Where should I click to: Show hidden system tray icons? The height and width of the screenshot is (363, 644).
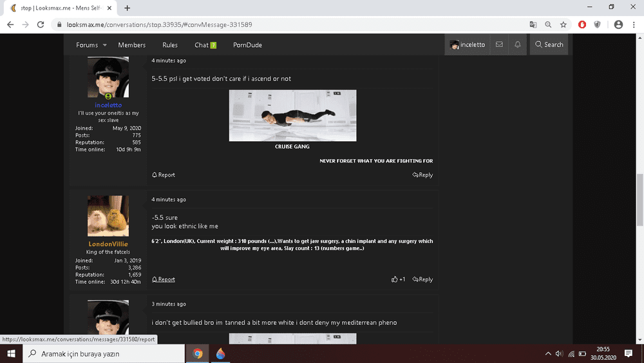click(548, 353)
